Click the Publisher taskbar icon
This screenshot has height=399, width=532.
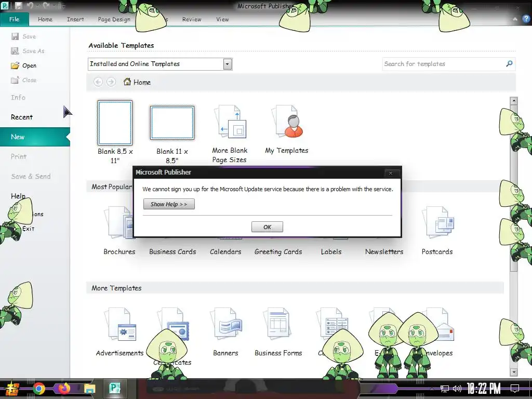click(x=115, y=389)
